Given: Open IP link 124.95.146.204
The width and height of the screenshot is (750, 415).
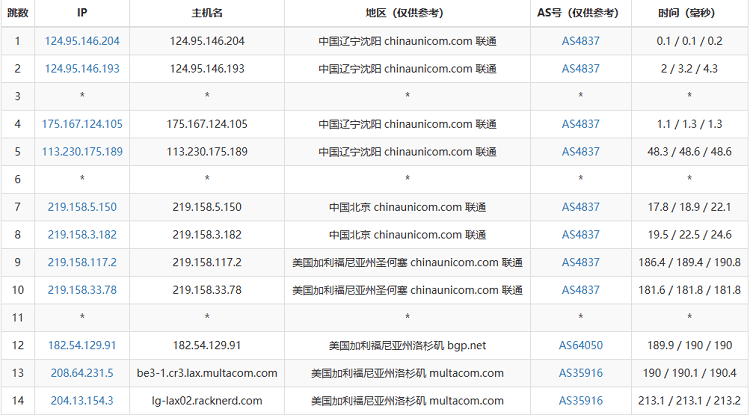Looking at the screenshot, I should point(82,41).
